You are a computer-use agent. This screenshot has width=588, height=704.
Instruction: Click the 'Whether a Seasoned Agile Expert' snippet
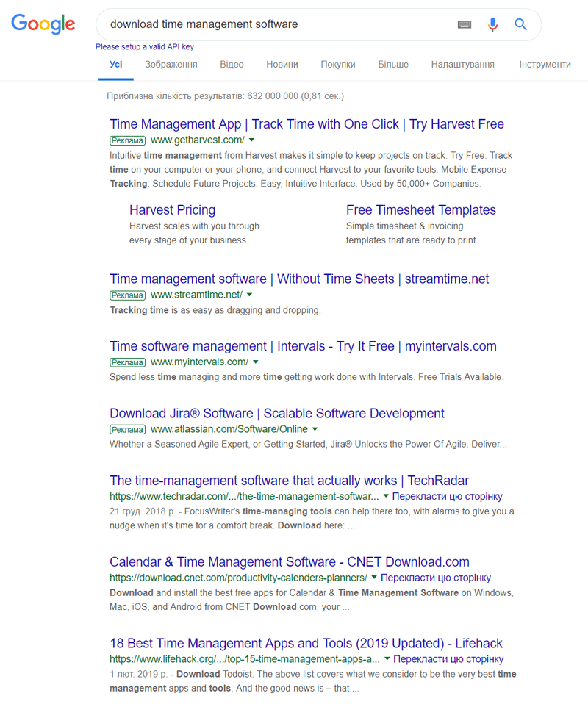(308, 445)
